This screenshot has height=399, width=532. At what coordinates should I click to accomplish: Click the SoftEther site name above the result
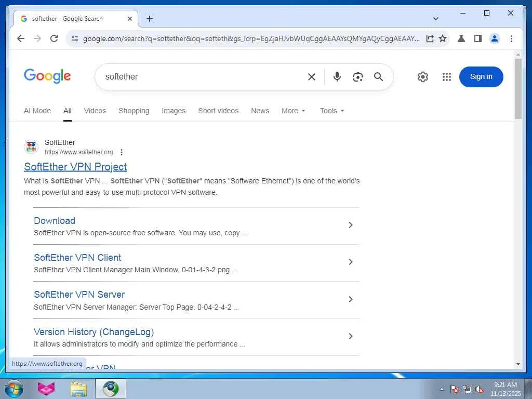[x=60, y=142]
